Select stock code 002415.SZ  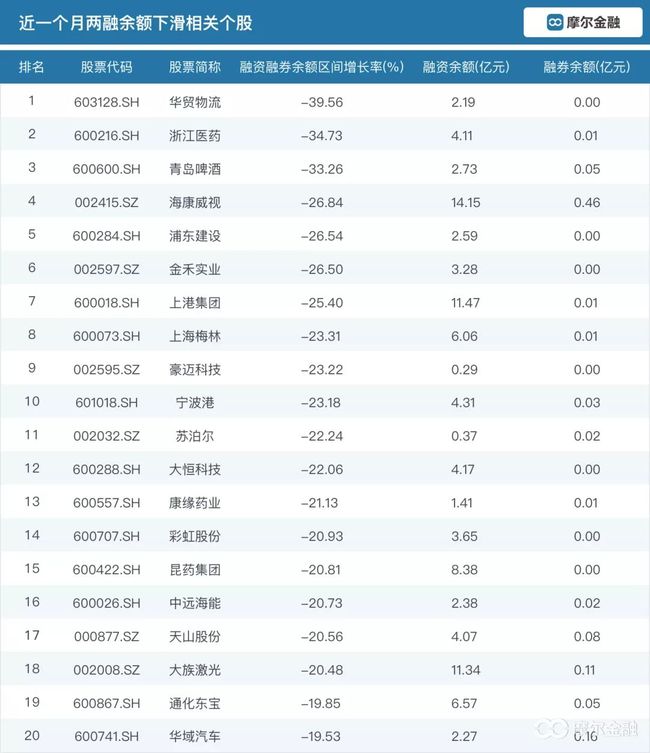(x=107, y=202)
